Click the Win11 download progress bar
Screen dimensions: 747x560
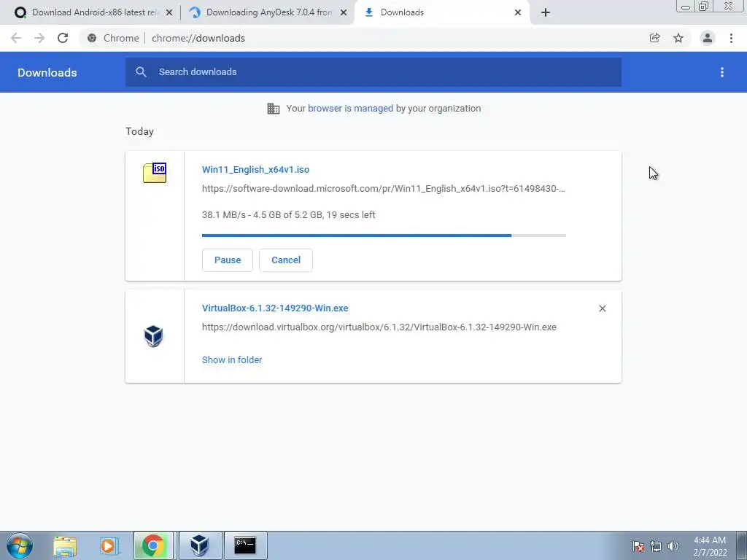(x=384, y=236)
